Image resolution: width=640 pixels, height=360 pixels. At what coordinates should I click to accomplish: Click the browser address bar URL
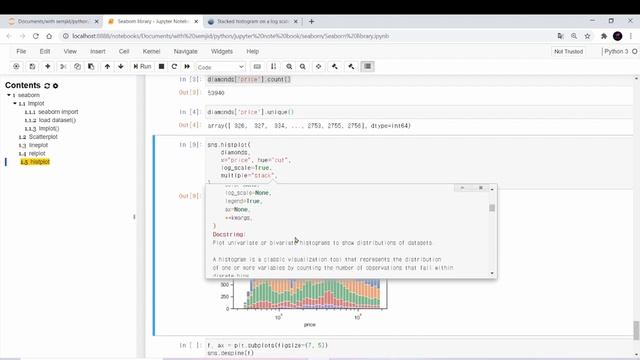click(231, 36)
